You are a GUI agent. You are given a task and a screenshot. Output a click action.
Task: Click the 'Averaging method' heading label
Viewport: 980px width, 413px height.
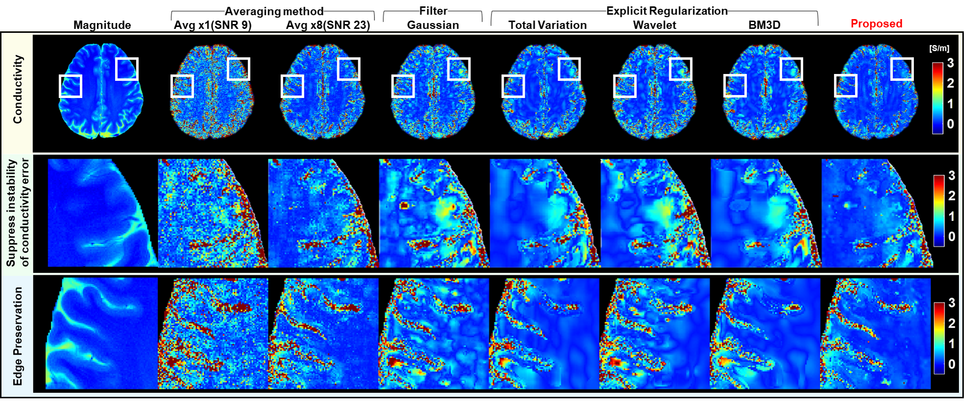pos(274,11)
